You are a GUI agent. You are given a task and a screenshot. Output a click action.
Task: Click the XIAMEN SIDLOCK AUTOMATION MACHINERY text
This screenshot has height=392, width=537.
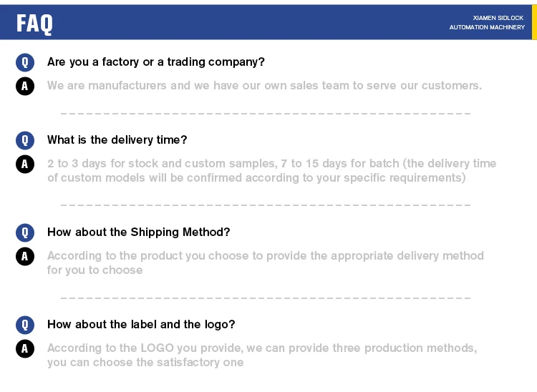(487, 22)
